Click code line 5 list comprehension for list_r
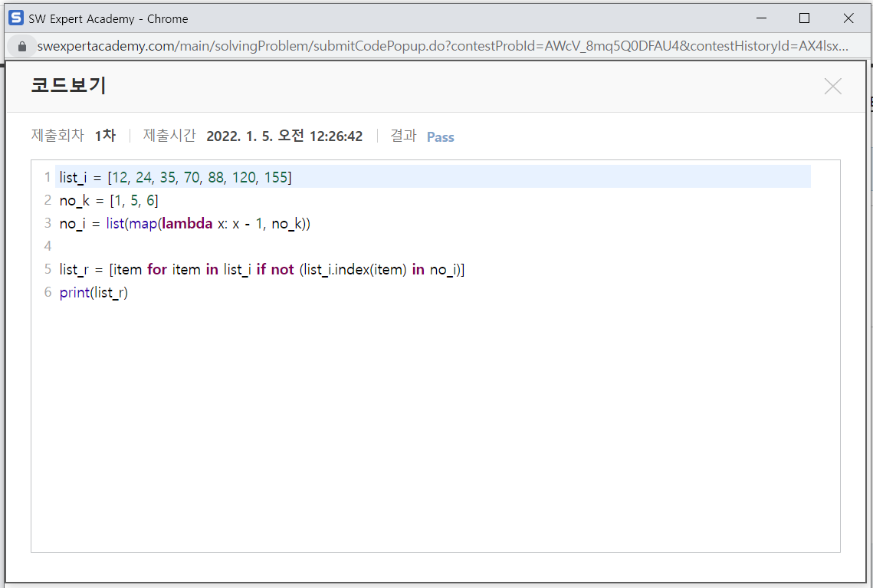Screen dimensions: 873x588 point(261,270)
